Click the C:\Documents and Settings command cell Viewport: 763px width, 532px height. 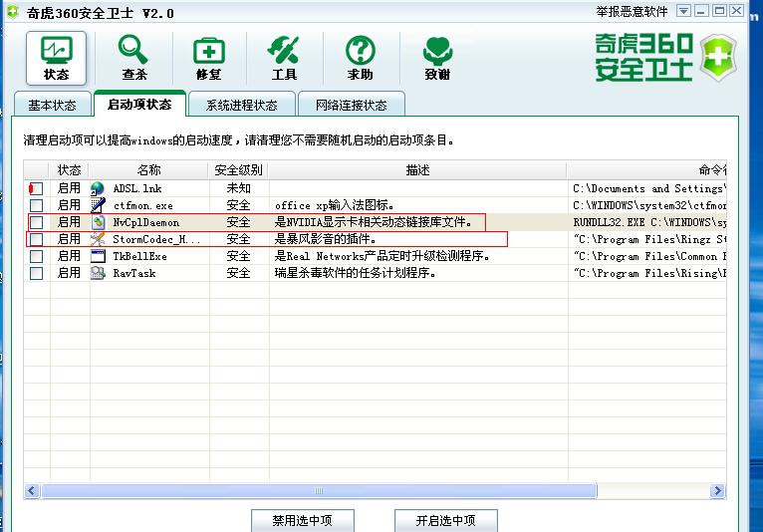(x=649, y=188)
